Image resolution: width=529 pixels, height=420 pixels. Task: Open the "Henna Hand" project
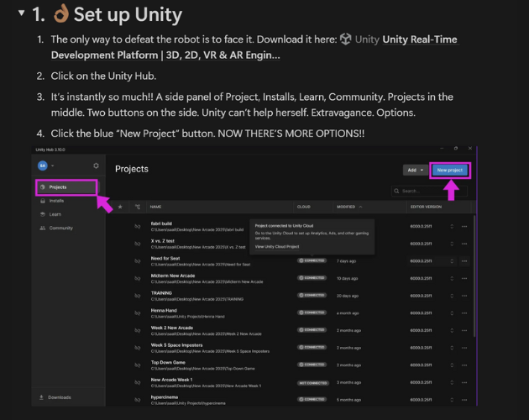pos(164,311)
